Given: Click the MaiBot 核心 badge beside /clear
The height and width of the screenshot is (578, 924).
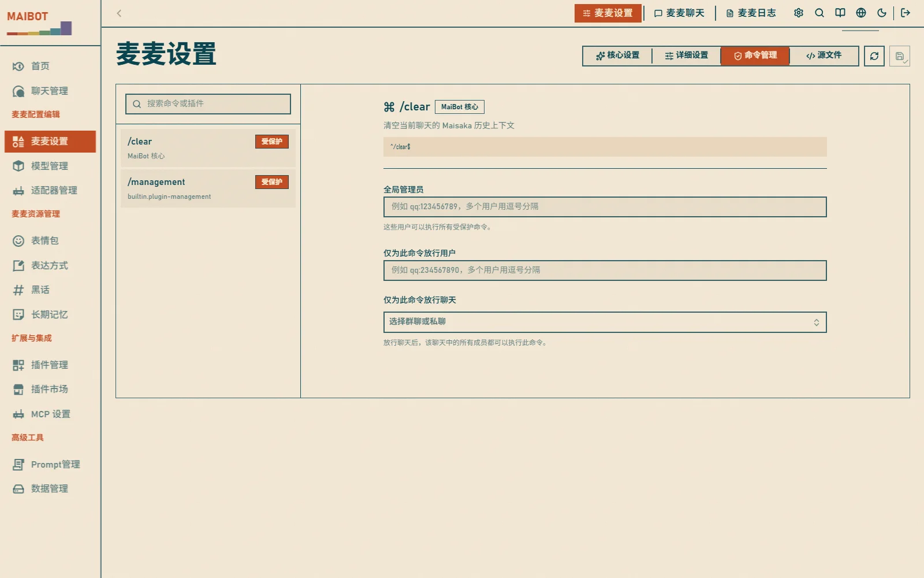Looking at the screenshot, I should pos(459,107).
